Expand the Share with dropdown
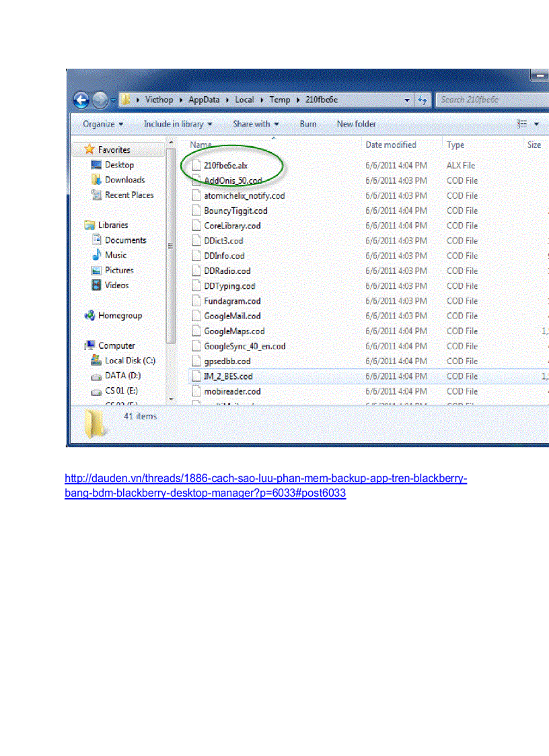The width and height of the screenshot is (549, 756). coord(256,124)
